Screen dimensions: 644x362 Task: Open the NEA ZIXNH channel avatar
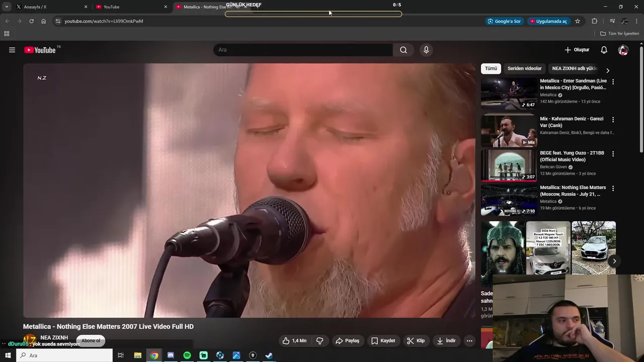[x=30, y=340]
